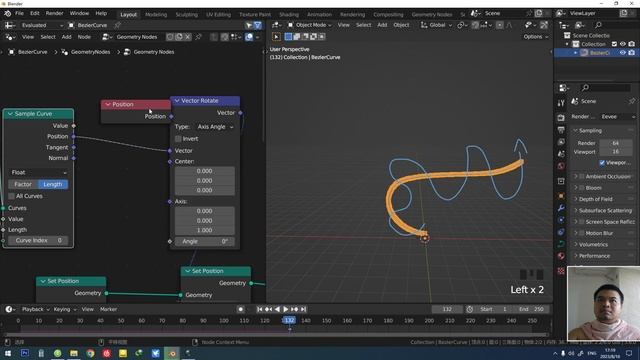The height and width of the screenshot is (360, 640).
Task: Click the spreadsheet pin icon next to BezierCurve
Action: (x=118, y=25)
